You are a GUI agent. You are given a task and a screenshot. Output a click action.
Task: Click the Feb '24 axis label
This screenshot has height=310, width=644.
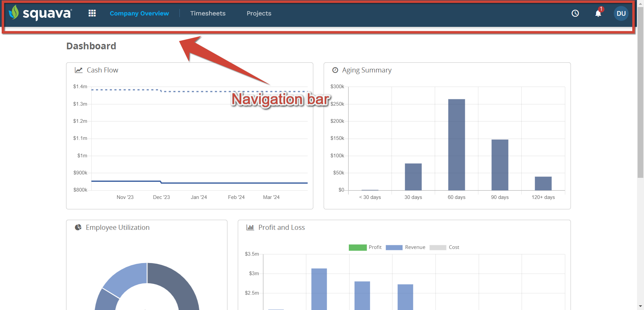coord(236,197)
